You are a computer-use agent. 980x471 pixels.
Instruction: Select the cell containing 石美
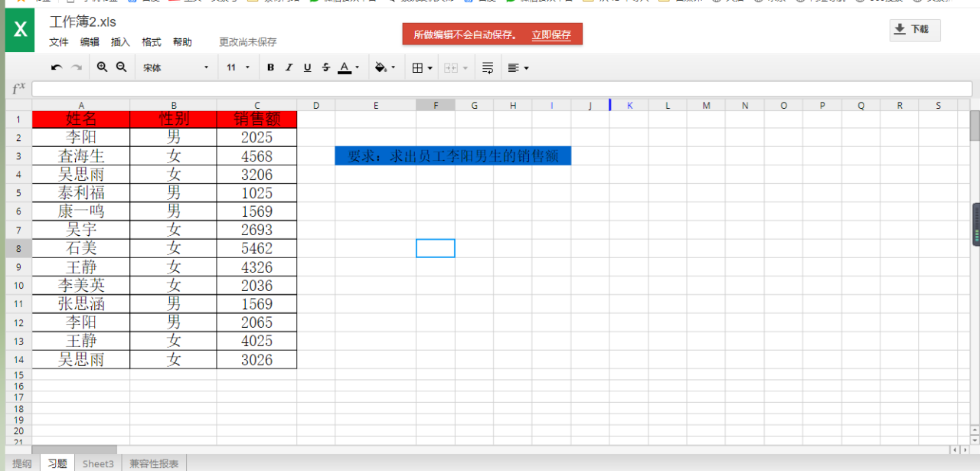coord(81,248)
